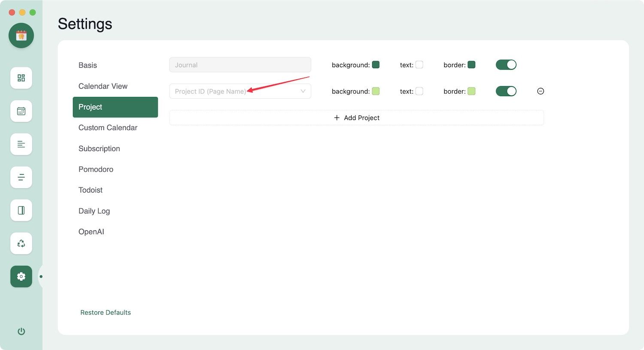The width and height of the screenshot is (644, 350).
Task: Click the Gantt timeline sidebar icon
Action: pos(21,144)
